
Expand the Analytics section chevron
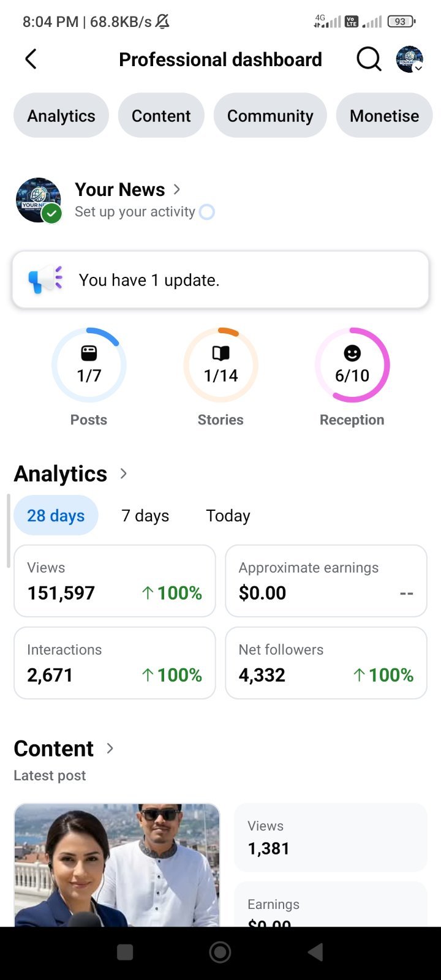(x=123, y=473)
